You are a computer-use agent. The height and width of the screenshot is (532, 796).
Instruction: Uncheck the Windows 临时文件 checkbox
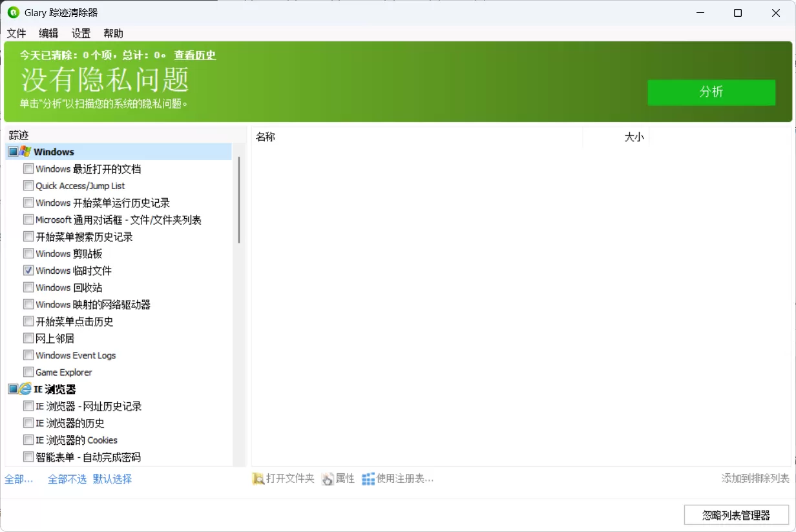[28, 271]
